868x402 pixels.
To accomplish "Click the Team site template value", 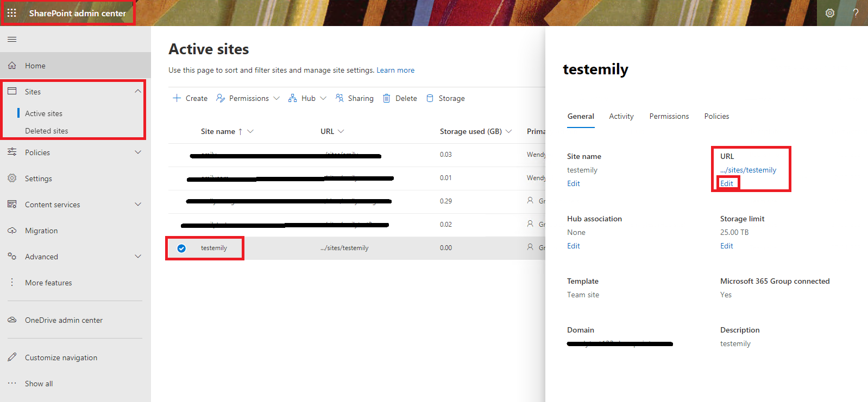I will [583, 295].
